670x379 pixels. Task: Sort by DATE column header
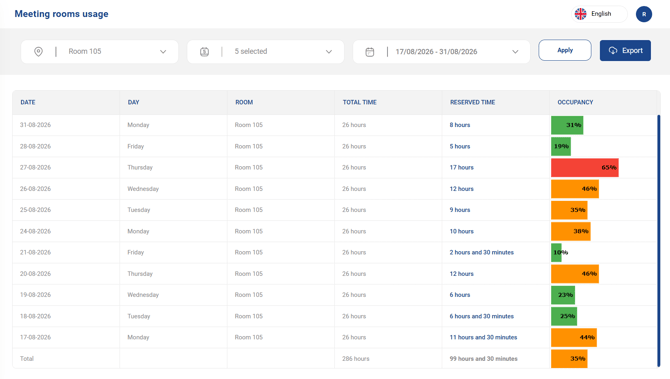pyautogui.click(x=28, y=103)
